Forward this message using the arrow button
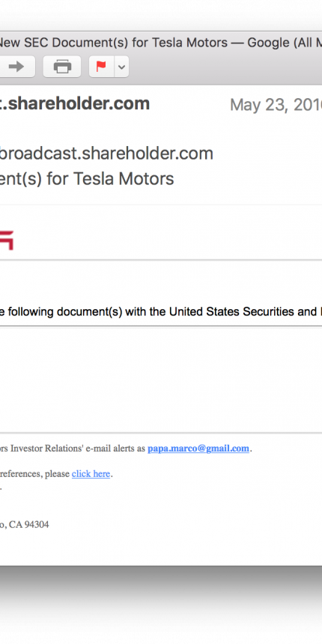This screenshot has height=644, width=322. click(x=16, y=67)
